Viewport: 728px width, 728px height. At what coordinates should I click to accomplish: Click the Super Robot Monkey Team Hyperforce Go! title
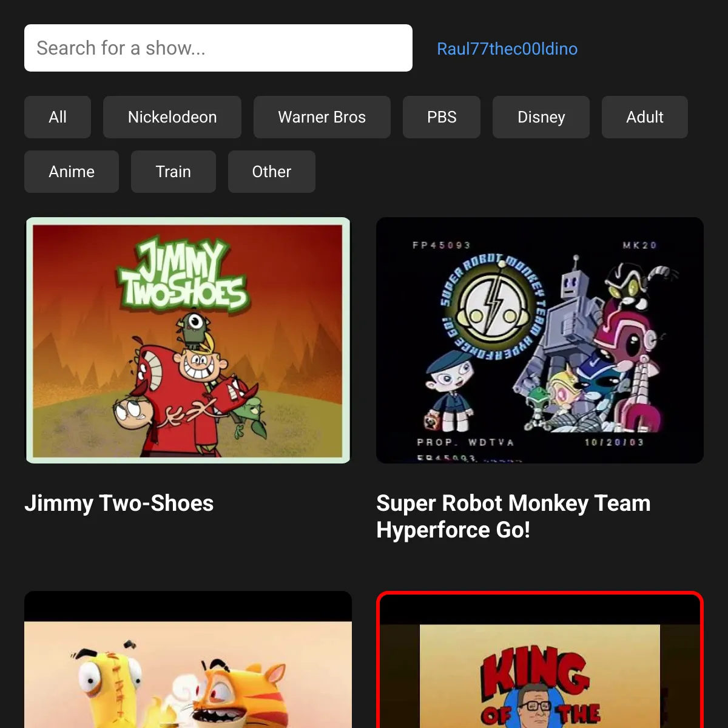click(513, 516)
